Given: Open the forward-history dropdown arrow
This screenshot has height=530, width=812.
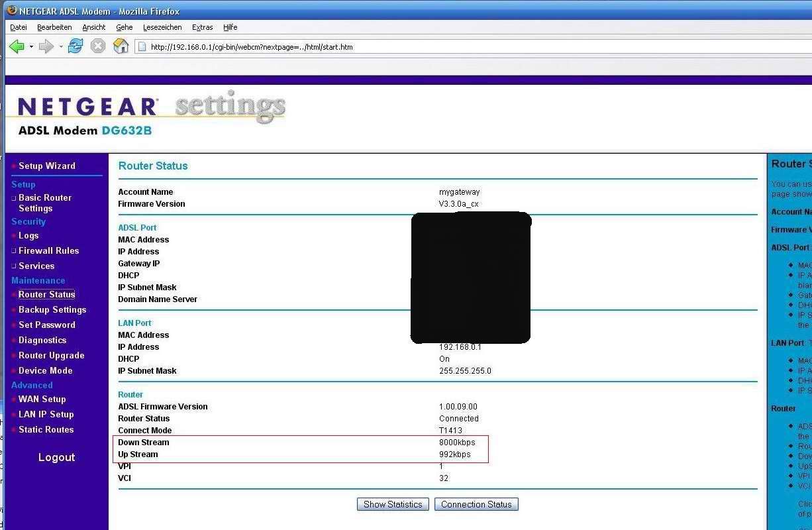Looking at the screenshot, I should [x=60, y=47].
